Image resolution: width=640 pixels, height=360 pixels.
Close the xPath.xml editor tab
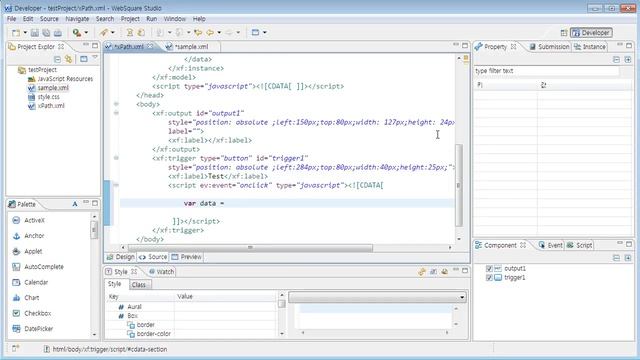[x=150, y=47]
